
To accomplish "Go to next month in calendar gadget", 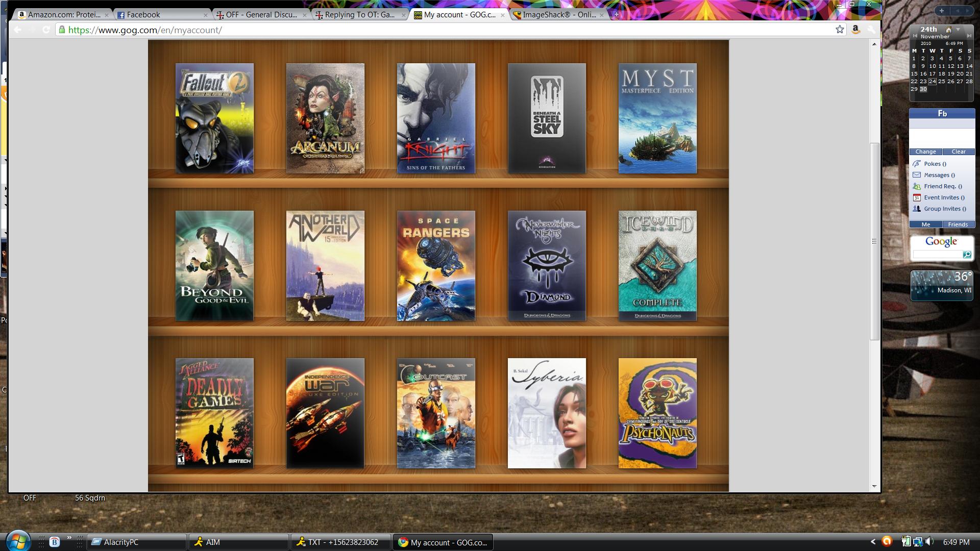I will tap(969, 36).
